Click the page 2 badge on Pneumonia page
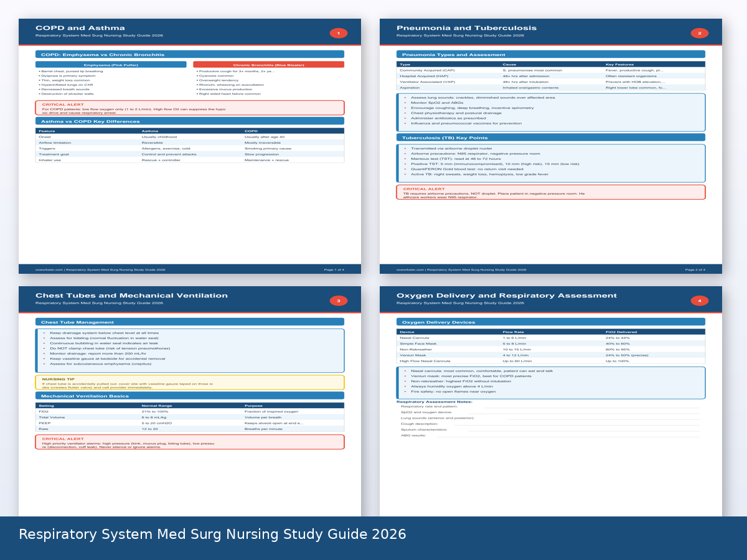The height and width of the screenshot is (560, 747). 700,32
